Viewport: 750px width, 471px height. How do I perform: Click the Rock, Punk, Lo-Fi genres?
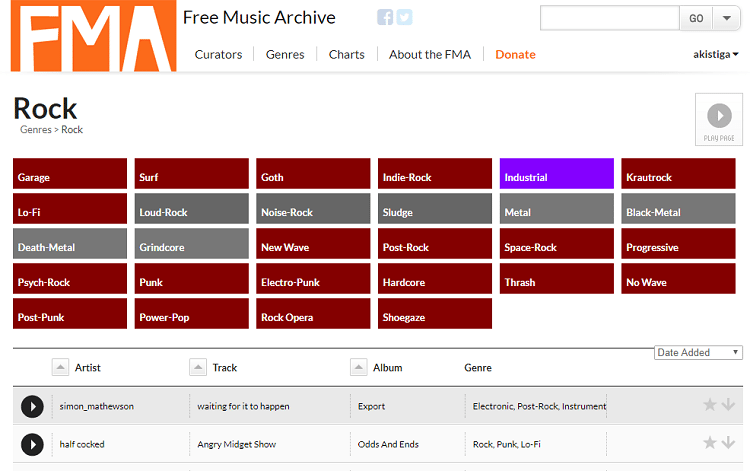point(507,444)
